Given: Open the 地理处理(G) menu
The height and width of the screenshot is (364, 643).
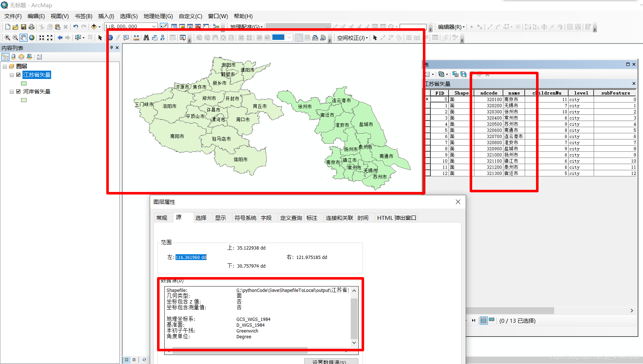Looking at the screenshot, I should [x=158, y=16].
